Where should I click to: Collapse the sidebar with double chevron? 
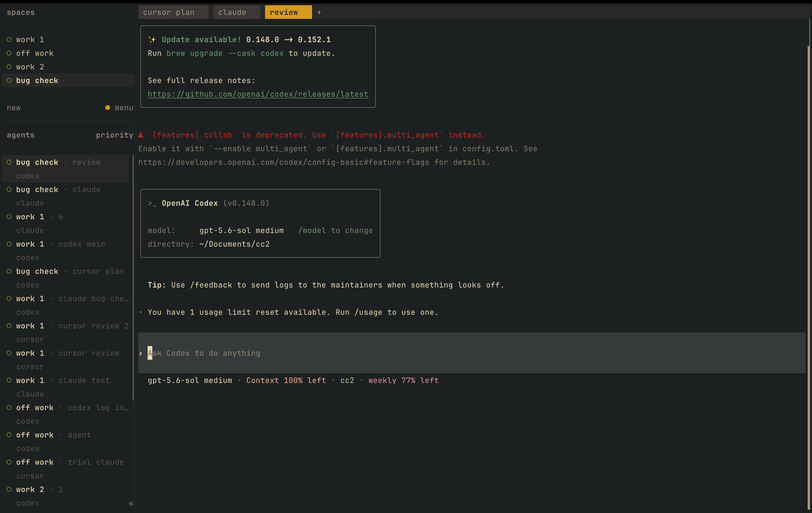131,503
